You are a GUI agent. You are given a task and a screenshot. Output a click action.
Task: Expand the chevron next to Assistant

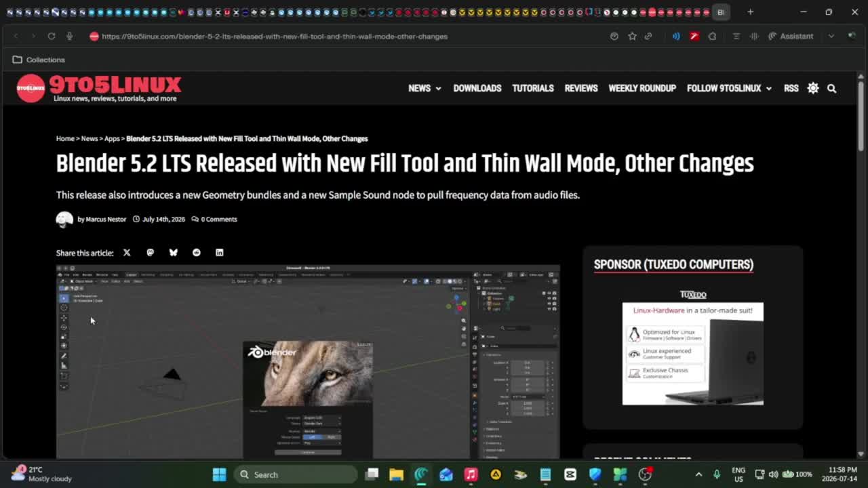tap(831, 36)
